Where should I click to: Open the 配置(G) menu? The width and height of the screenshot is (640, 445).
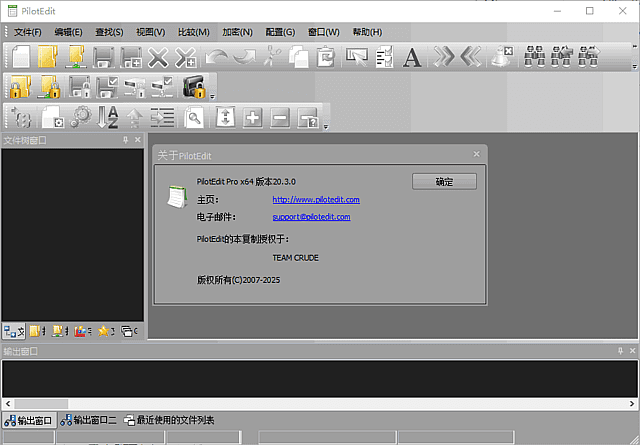pyautogui.click(x=280, y=32)
